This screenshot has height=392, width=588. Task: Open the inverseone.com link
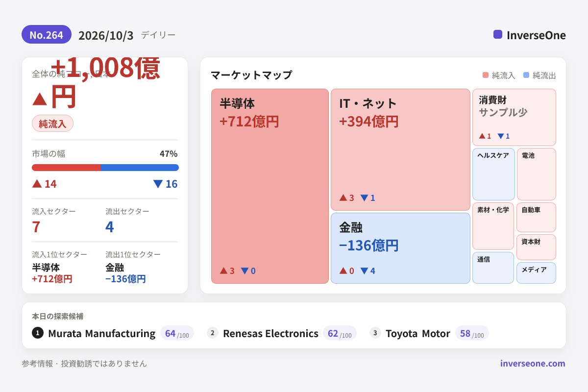[533, 364]
